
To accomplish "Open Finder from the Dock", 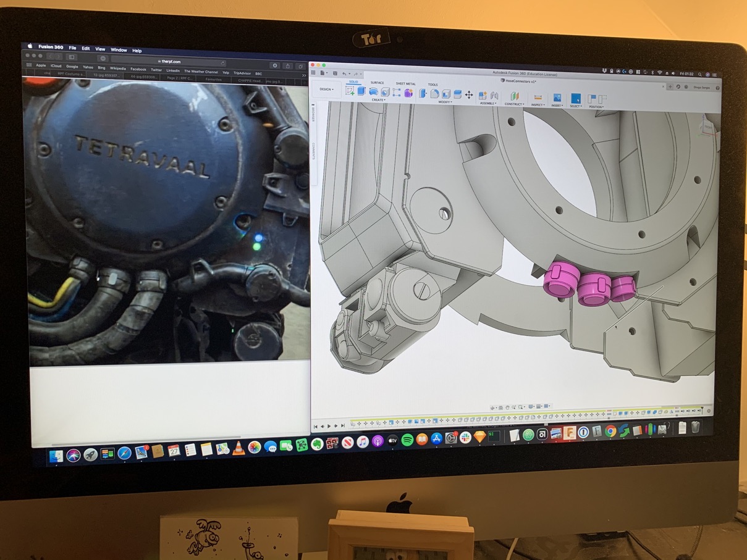I will (56, 456).
